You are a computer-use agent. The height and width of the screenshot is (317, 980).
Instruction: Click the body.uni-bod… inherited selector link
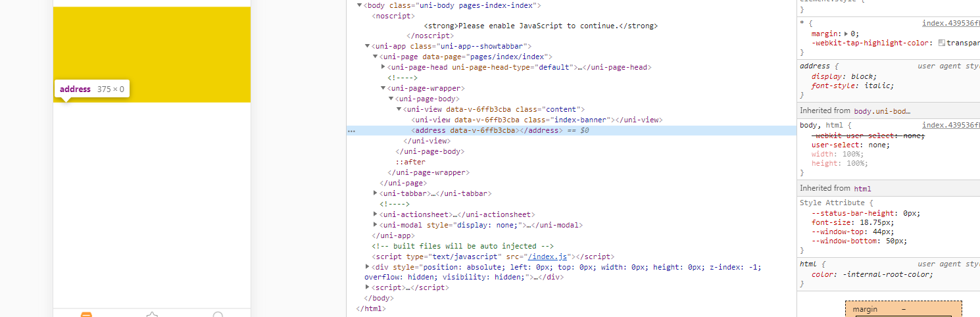pyautogui.click(x=883, y=111)
